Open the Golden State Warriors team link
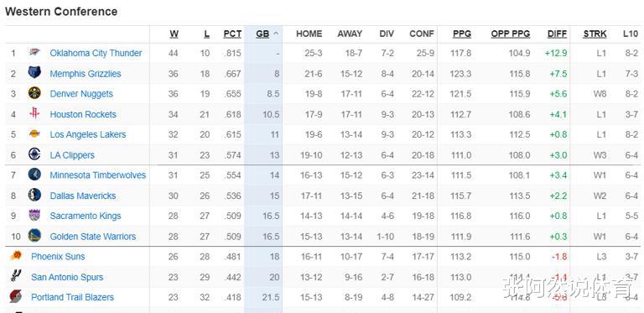Viewport: 644px width, 313px height. point(93,237)
